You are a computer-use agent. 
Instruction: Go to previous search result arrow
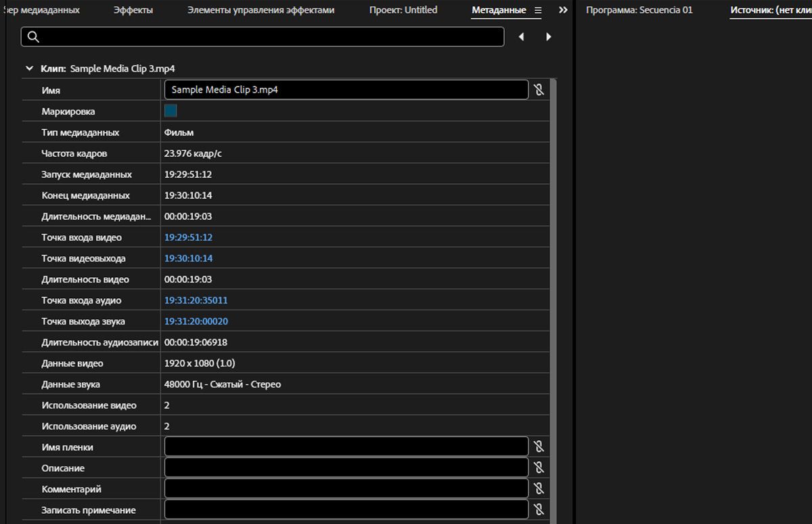point(521,37)
